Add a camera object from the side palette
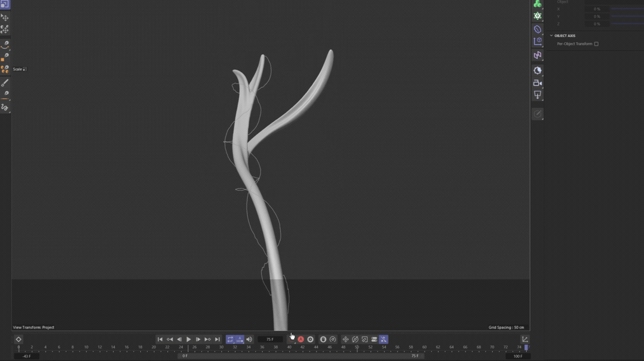 pos(537,83)
